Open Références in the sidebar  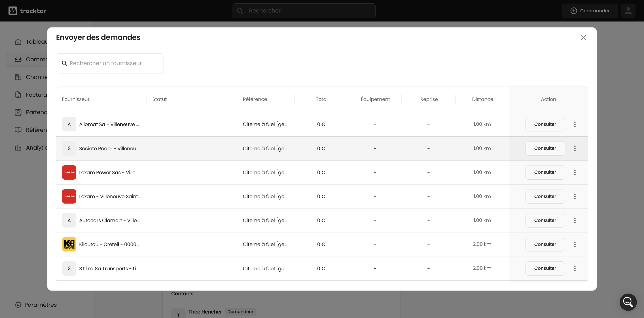[31, 130]
